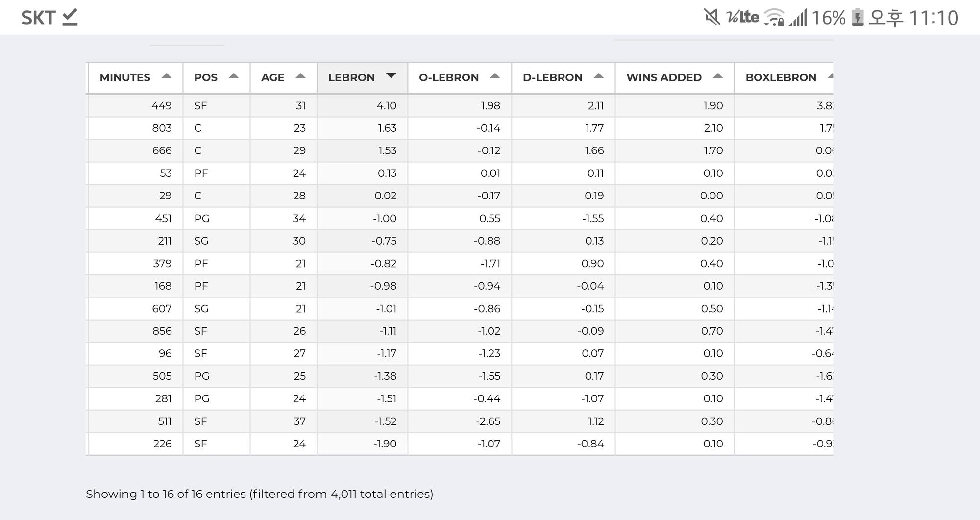
Task: Click the showing entries info text
Action: (259, 494)
